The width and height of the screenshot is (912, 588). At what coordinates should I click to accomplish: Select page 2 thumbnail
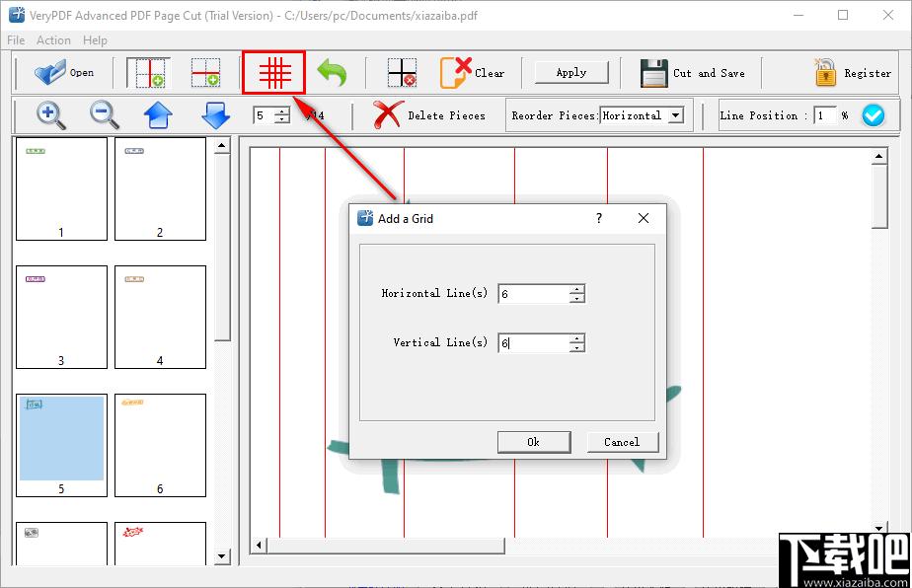coord(160,188)
